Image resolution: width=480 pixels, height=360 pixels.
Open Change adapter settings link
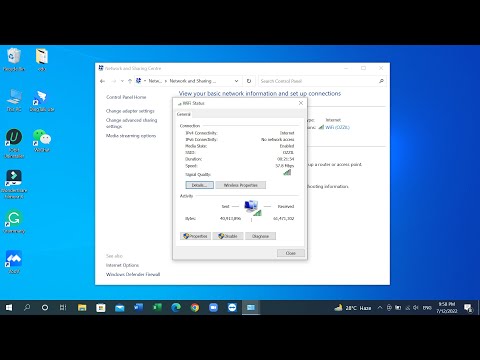click(x=130, y=111)
